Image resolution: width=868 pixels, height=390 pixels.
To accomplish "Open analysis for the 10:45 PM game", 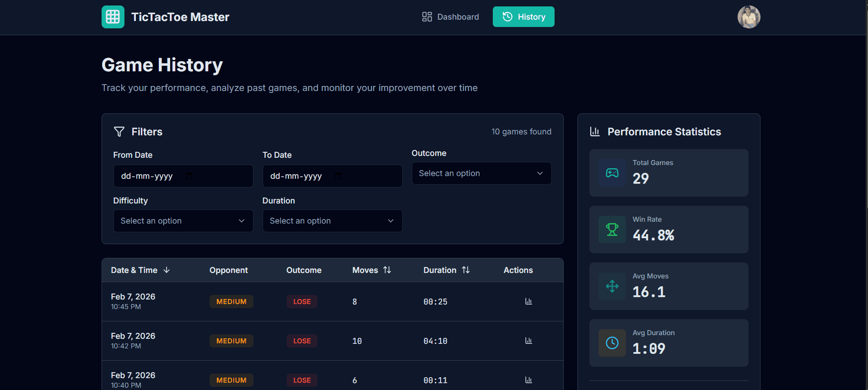I will click(x=528, y=301).
